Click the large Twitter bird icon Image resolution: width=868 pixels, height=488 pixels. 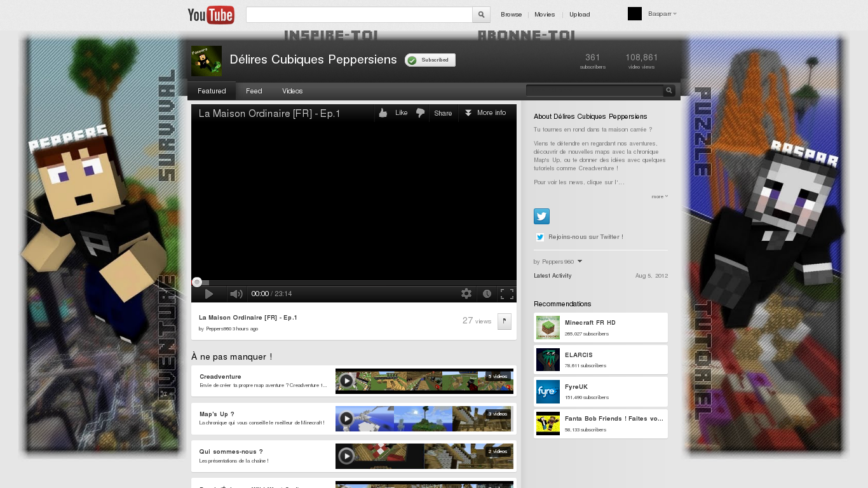(x=541, y=216)
